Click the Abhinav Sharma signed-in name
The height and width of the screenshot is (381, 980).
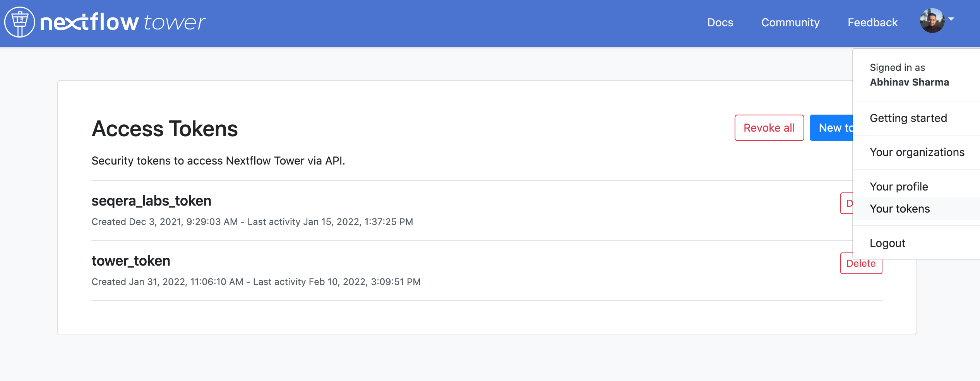click(x=909, y=82)
